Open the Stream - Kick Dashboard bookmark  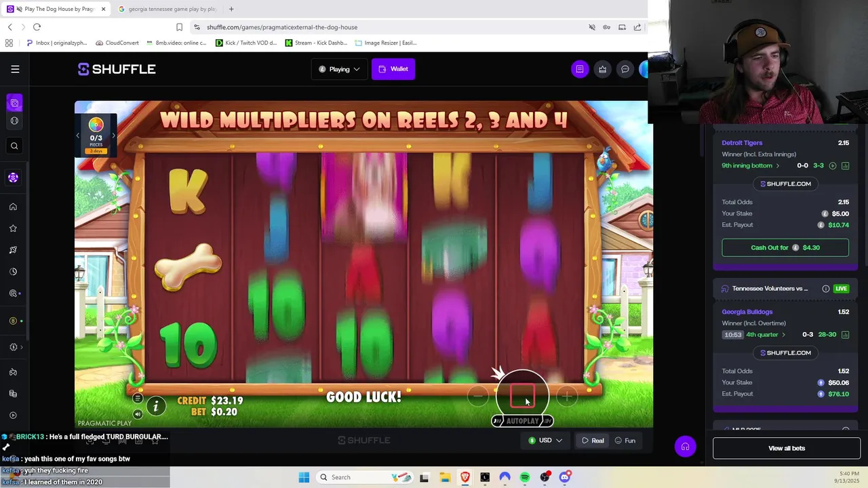tap(316, 43)
